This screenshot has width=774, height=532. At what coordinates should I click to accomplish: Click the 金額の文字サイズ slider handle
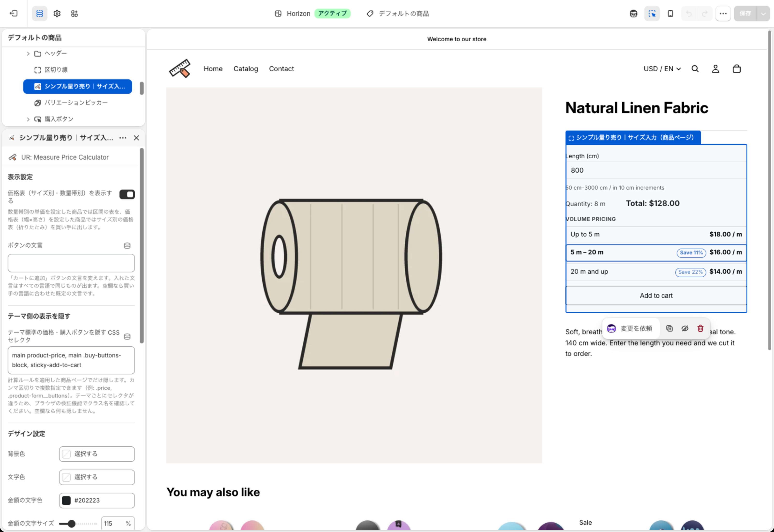click(x=71, y=524)
